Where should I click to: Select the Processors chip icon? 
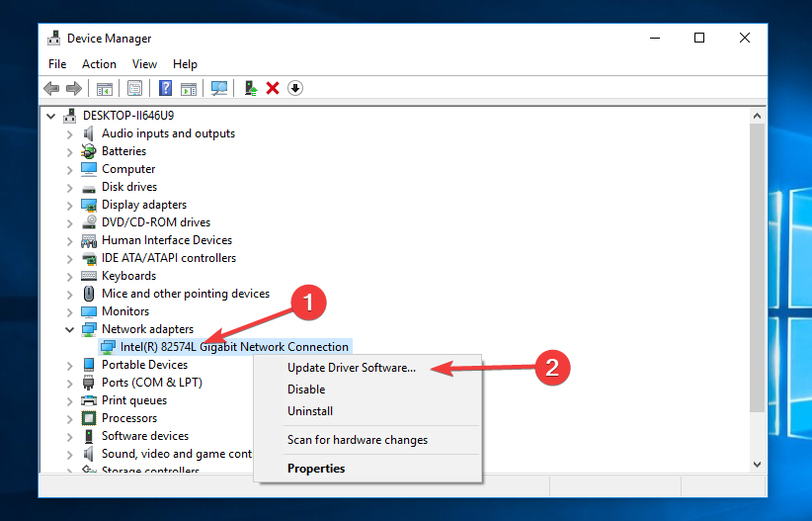pyautogui.click(x=89, y=418)
